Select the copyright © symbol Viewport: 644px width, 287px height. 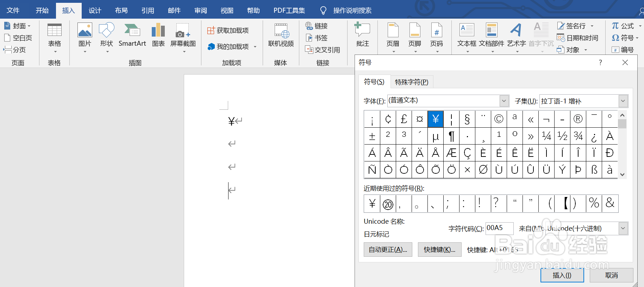499,119
